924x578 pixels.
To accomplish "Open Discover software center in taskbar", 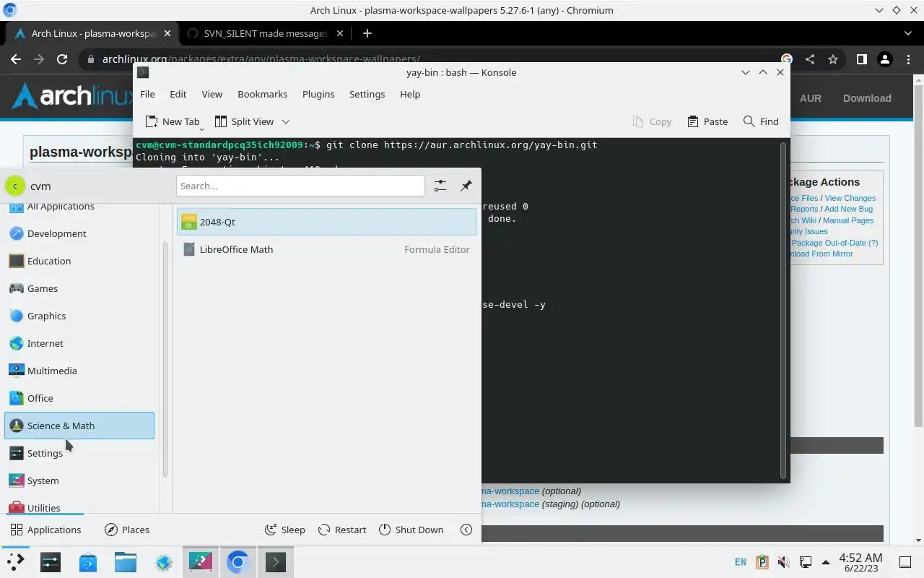I will 88,562.
